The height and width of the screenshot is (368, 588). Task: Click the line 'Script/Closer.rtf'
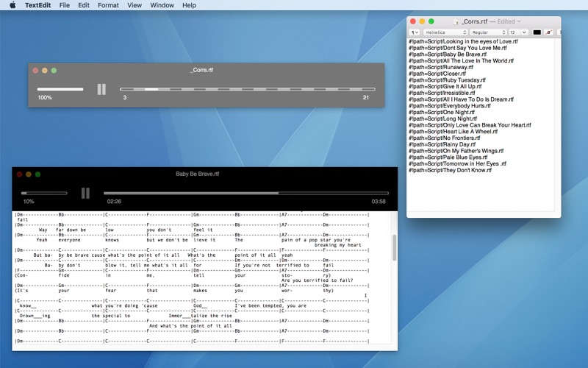click(x=437, y=74)
